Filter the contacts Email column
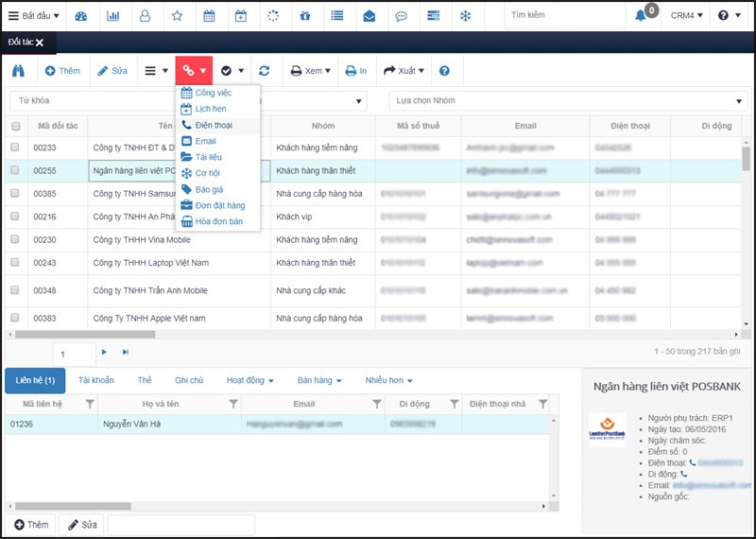Viewport: 756px width, 539px height. [x=377, y=404]
